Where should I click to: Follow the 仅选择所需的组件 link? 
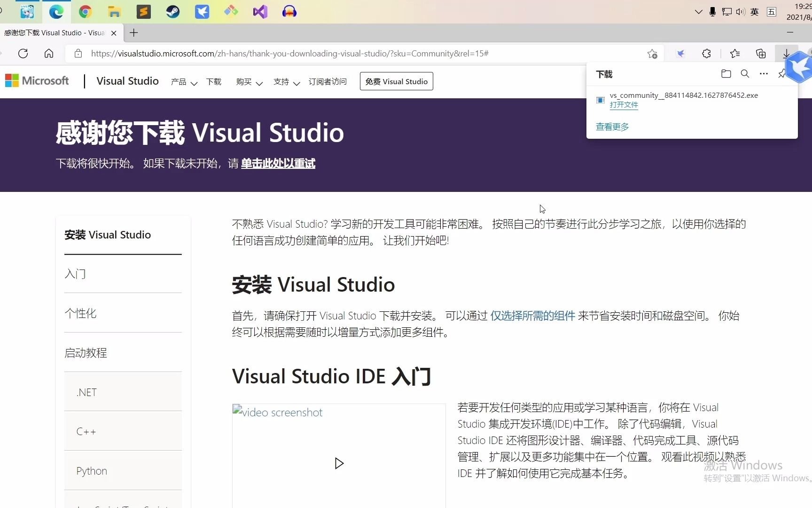click(532, 316)
